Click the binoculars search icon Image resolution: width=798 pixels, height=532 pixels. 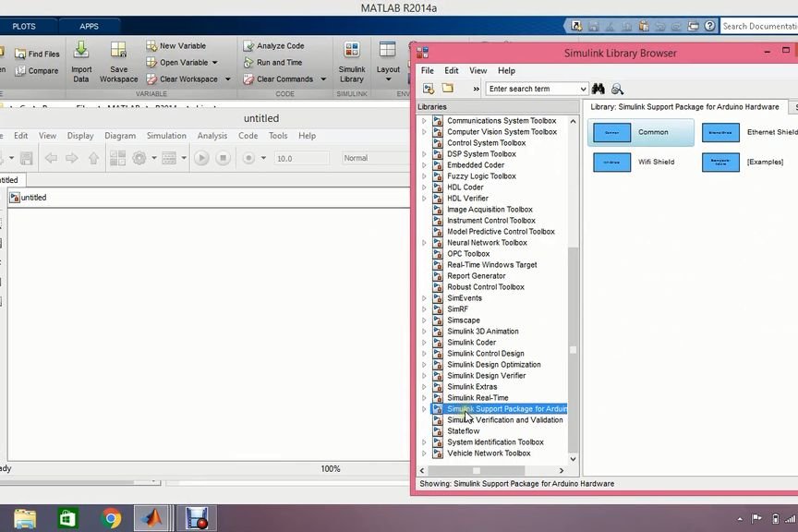tap(598, 89)
